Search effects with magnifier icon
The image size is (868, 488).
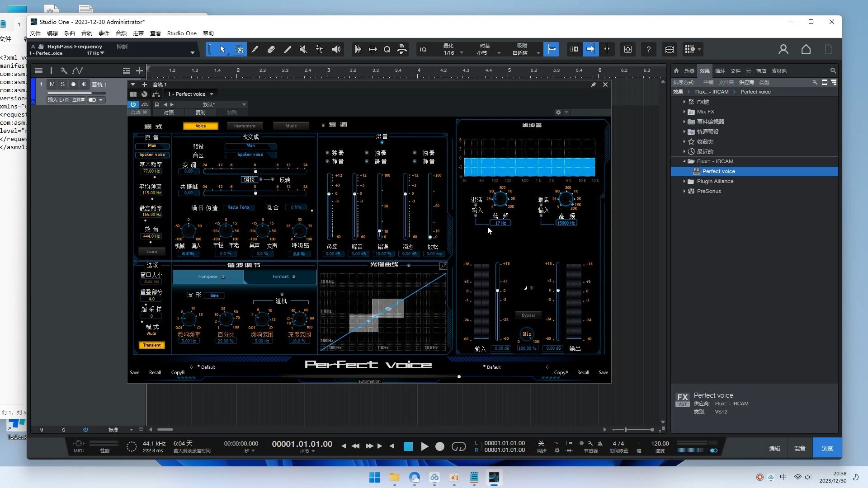(x=833, y=71)
